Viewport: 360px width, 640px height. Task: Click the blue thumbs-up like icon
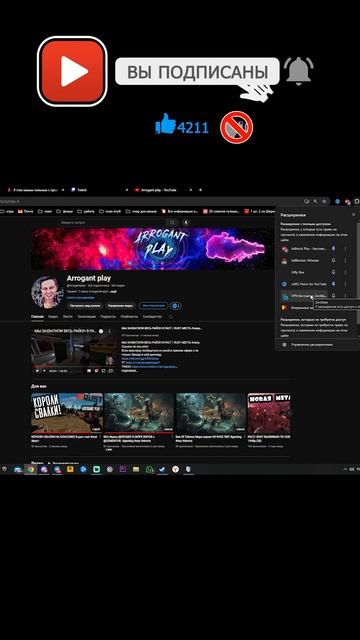pyautogui.click(x=165, y=124)
